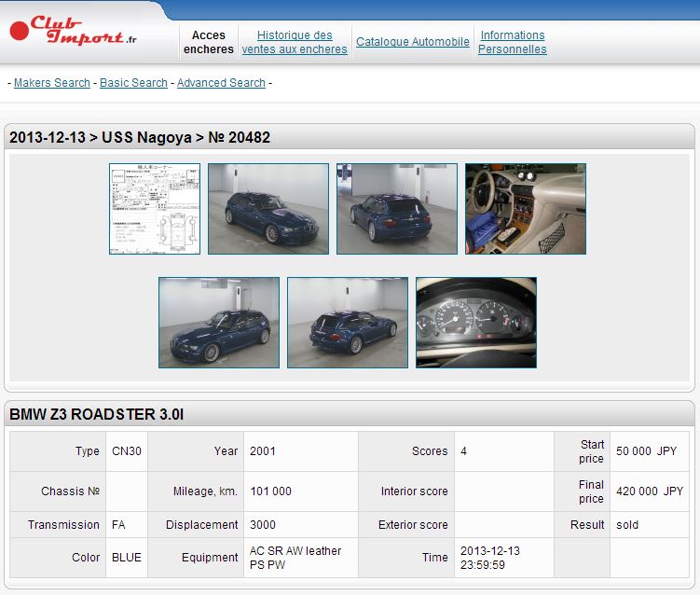Open the Acces encheres tab
Viewport: 700px width, 595px height.
pos(209,42)
